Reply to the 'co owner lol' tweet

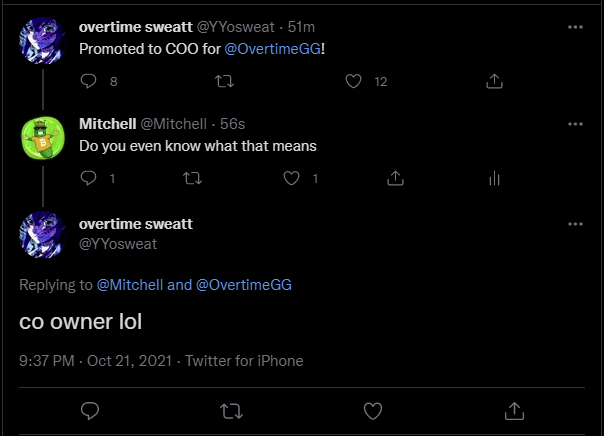click(89, 410)
